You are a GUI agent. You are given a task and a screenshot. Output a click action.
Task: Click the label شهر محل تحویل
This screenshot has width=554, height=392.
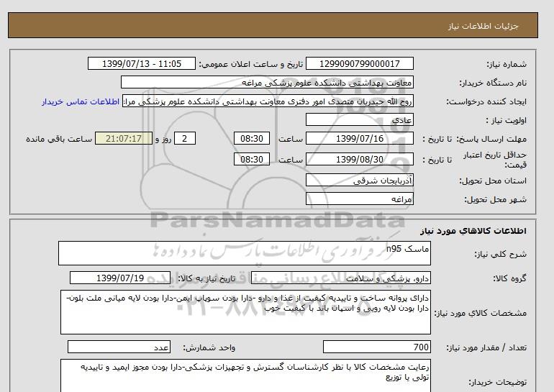click(495, 199)
